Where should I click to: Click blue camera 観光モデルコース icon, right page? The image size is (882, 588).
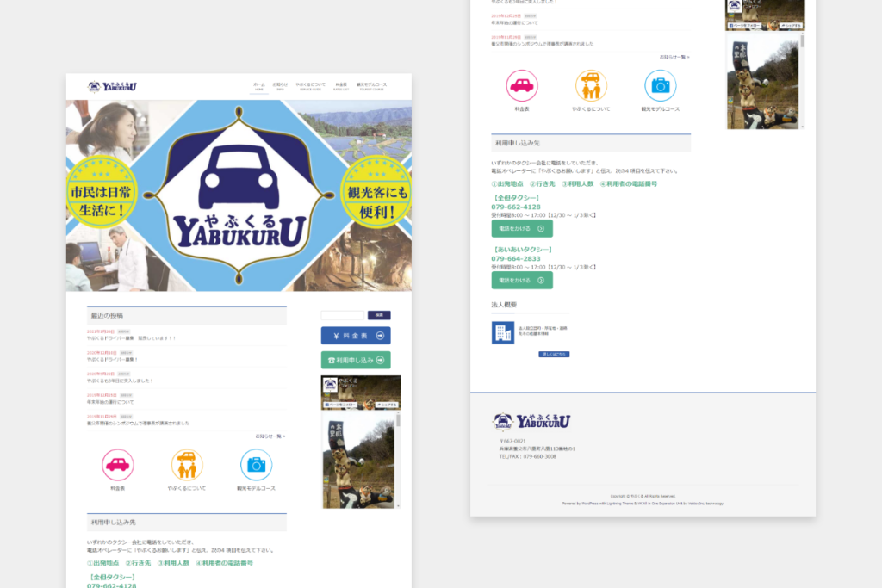661,85
